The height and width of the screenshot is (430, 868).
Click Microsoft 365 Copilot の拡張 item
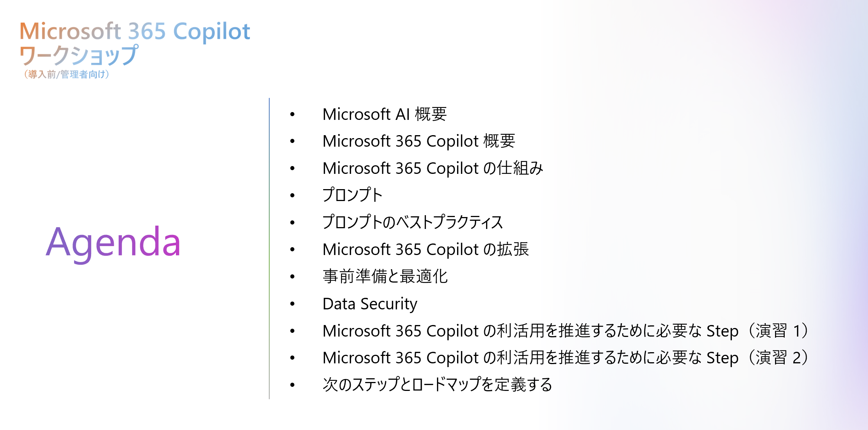[426, 249]
